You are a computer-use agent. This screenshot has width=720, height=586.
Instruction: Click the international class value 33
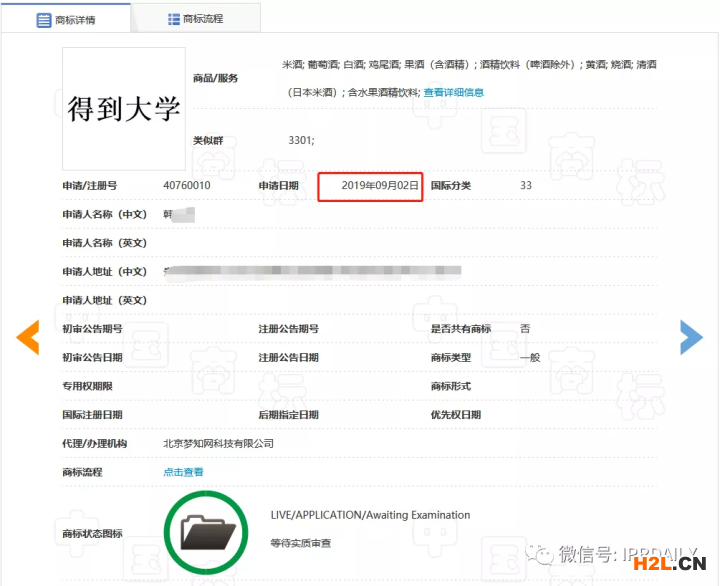coord(526,186)
